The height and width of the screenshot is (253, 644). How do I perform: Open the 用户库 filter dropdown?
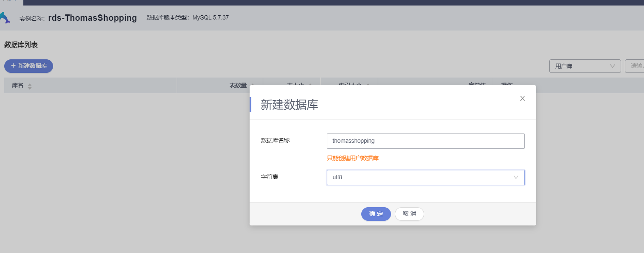tap(585, 66)
